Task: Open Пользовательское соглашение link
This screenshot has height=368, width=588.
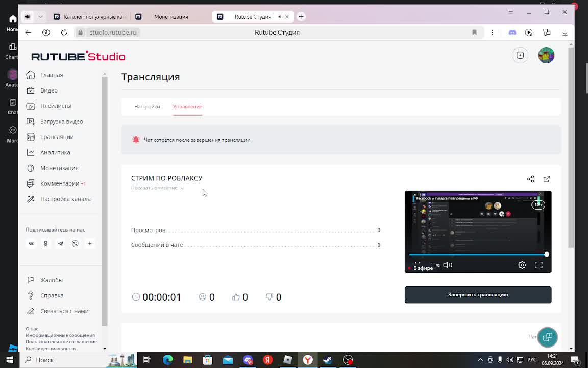Action: (61, 342)
